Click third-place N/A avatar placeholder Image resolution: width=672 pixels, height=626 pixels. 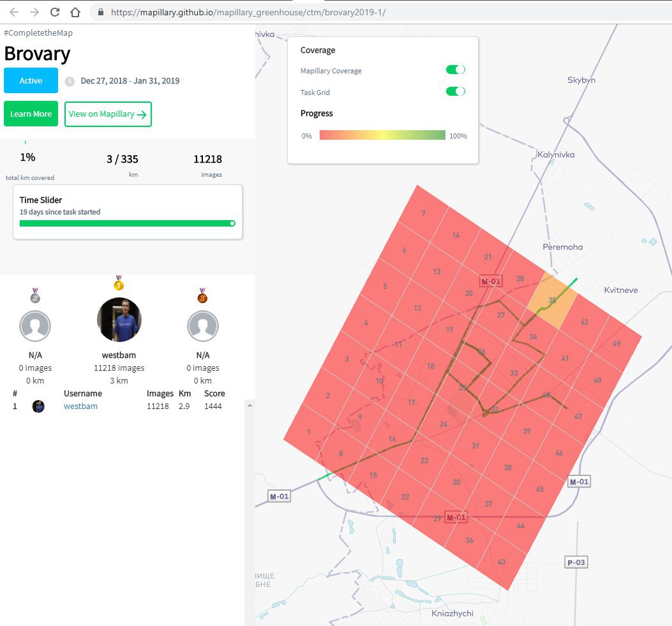[203, 326]
